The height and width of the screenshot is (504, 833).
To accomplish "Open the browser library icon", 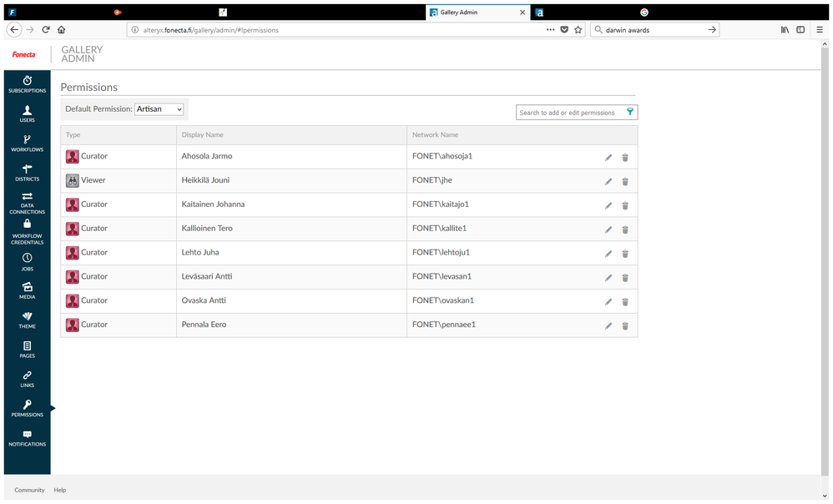I will coord(784,30).
